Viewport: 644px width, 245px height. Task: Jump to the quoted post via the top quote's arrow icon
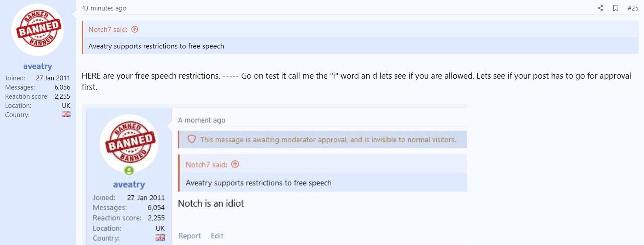click(135, 29)
